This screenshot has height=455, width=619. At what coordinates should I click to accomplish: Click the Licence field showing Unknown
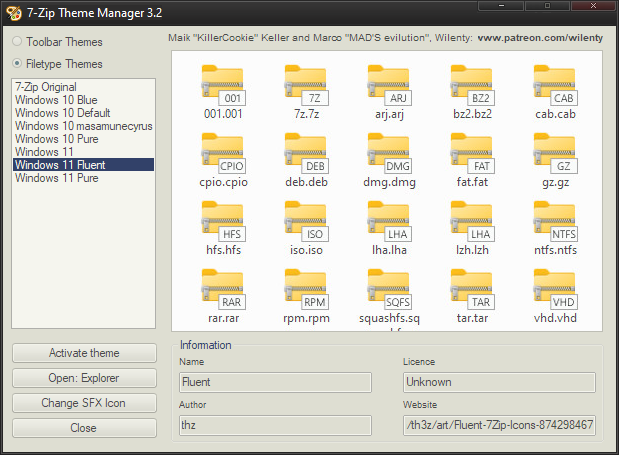click(x=499, y=382)
